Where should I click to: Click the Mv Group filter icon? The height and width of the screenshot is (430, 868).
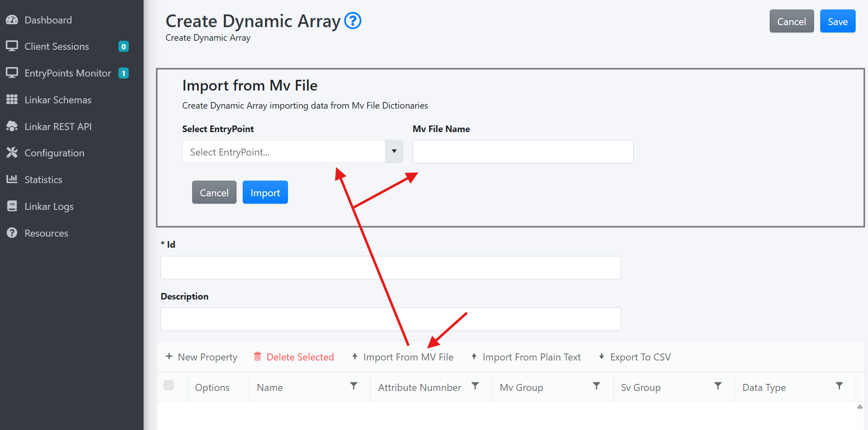(596, 386)
